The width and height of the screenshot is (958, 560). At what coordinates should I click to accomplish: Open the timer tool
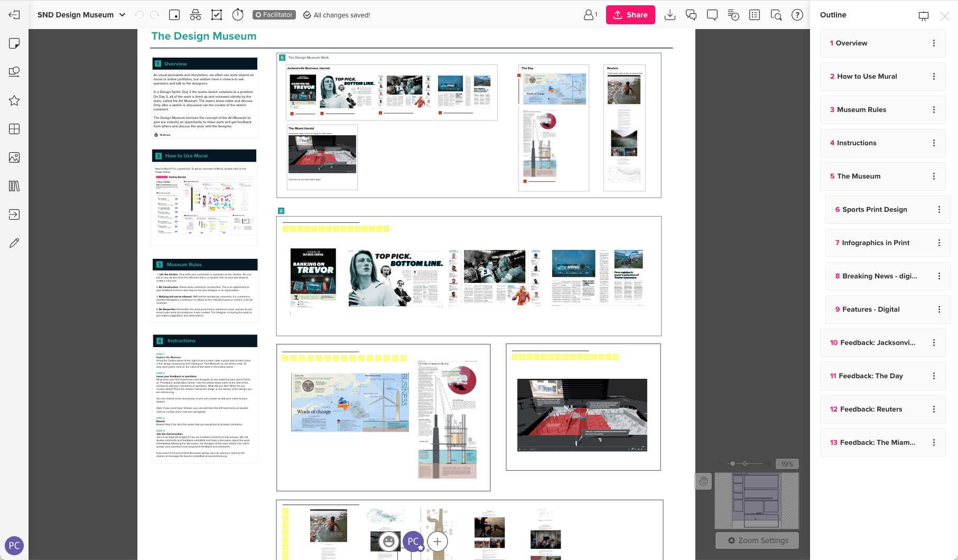pyautogui.click(x=238, y=15)
